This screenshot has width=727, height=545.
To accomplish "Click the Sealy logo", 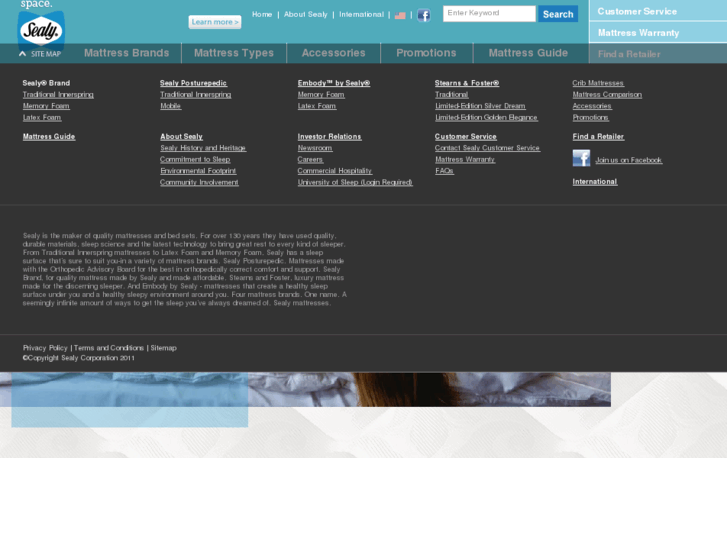I will click(41, 31).
